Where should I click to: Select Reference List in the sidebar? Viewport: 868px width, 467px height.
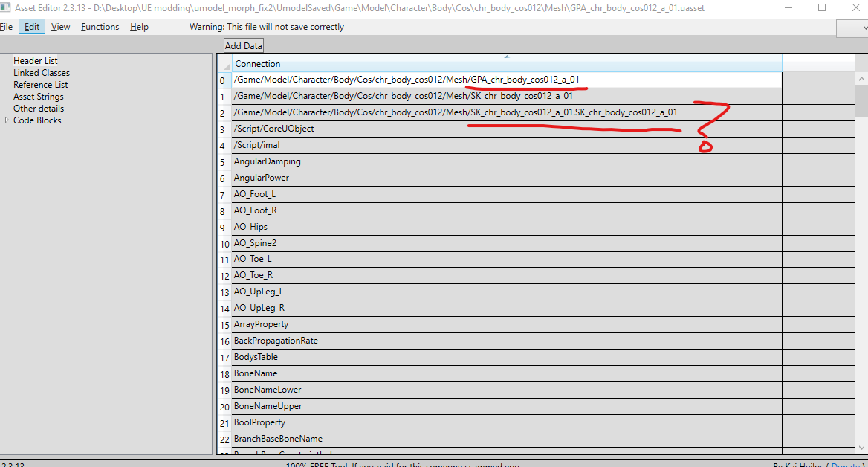tap(40, 85)
